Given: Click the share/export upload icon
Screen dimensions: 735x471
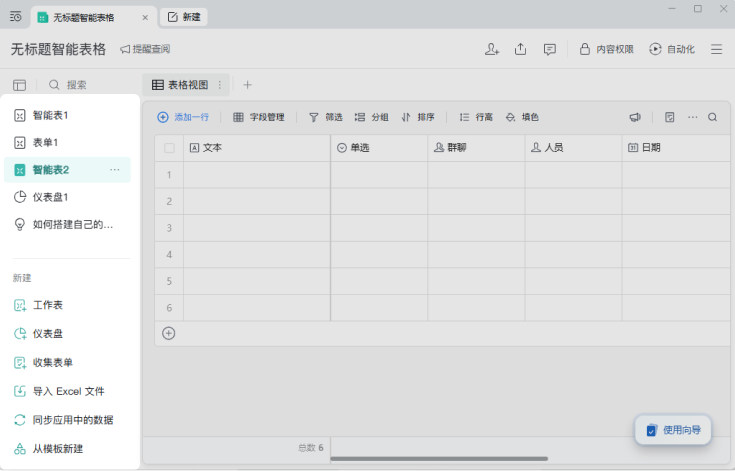Looking at the screenshot, I should [x=520, y=49].
